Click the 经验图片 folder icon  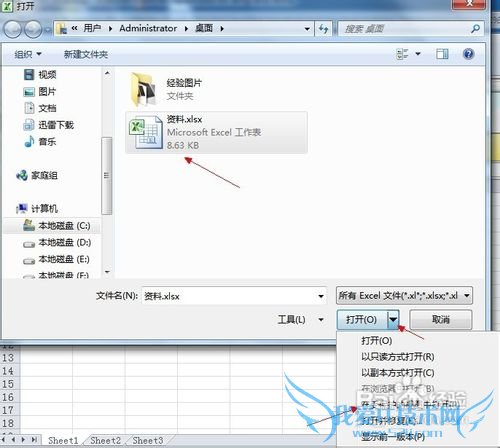point(143,89)
